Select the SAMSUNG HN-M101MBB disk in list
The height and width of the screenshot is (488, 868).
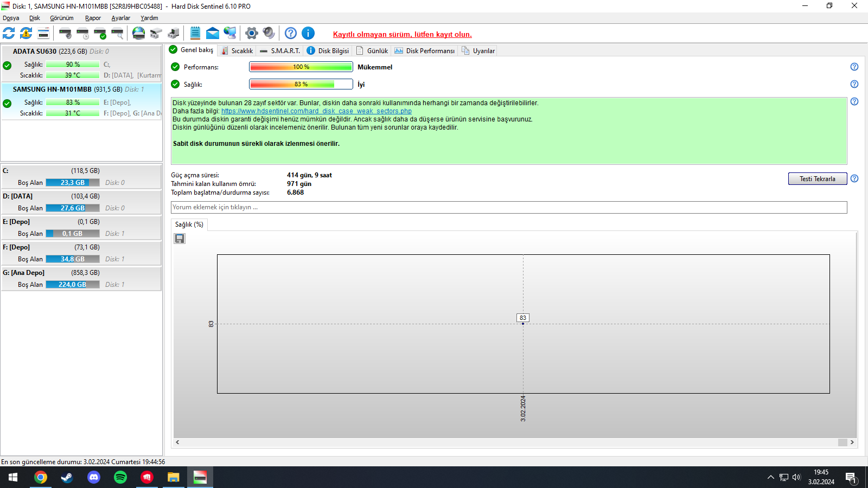click(x=81, y=101)
